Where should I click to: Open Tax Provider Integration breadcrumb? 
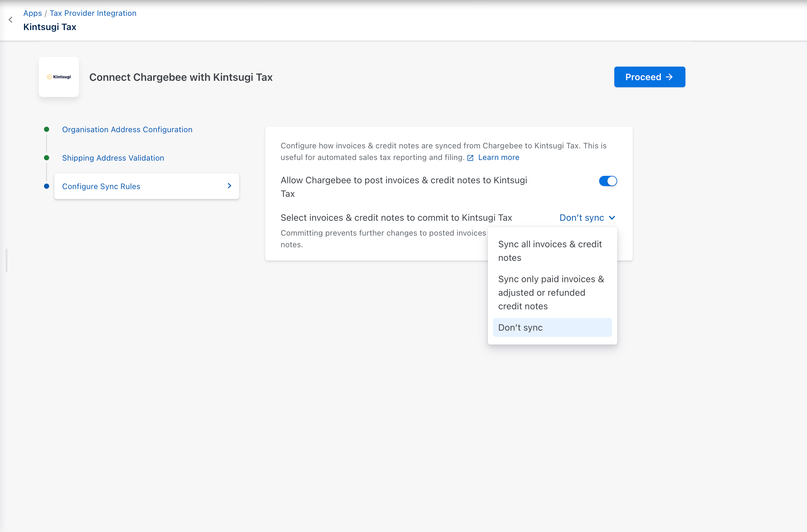[x=93, y=13]
